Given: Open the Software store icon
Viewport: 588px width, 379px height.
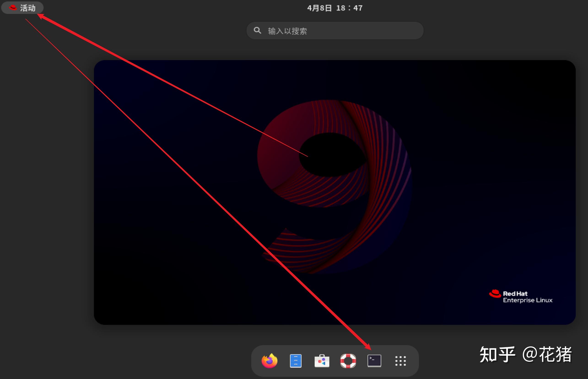Looking at the screenshot, I should point(322,361).
